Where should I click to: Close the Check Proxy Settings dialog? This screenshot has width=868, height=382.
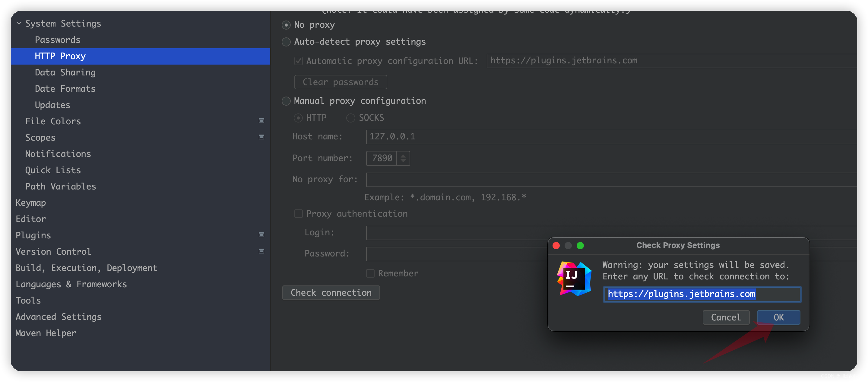pos(556,245)
